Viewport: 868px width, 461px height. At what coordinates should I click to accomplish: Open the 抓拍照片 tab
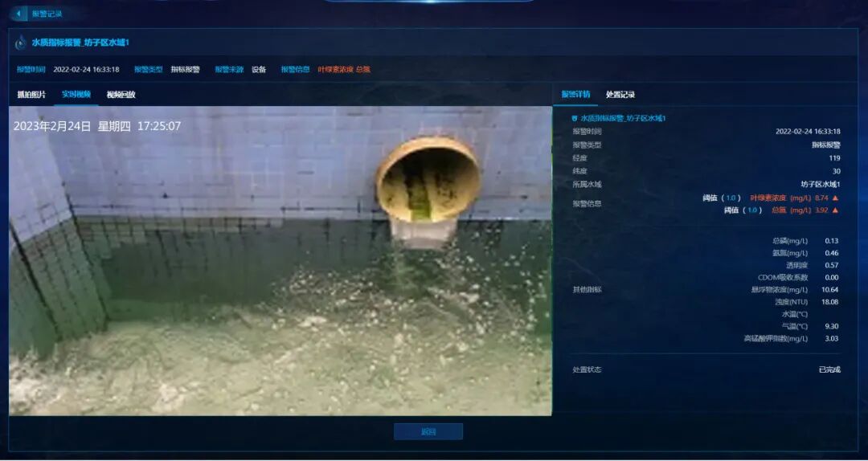(x=31, y=95)
